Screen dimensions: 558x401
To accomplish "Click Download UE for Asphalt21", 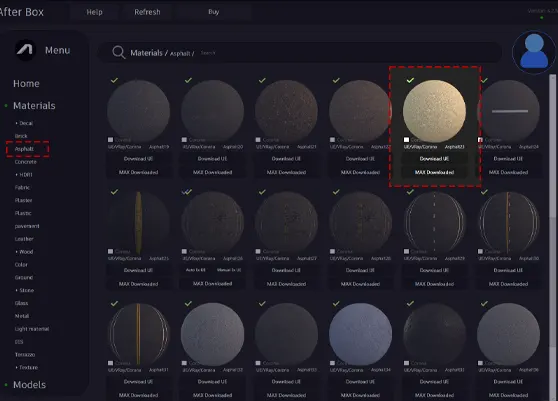I will click(286, 159).
